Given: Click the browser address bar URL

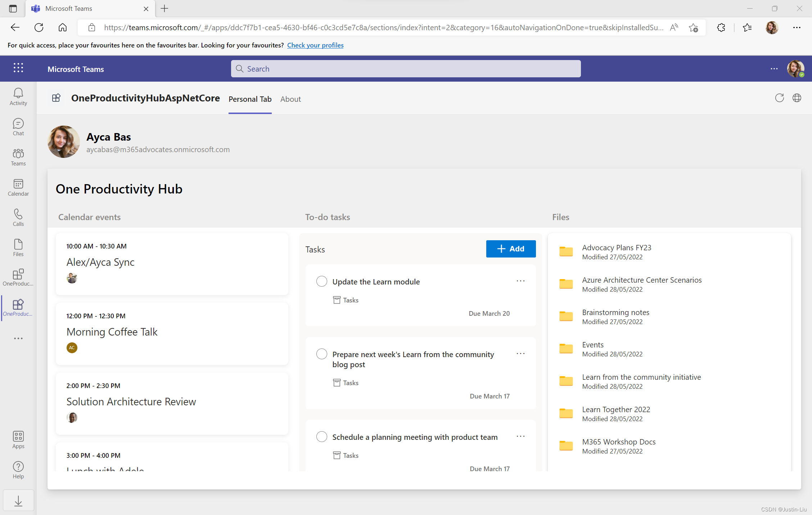Looking at the screenshot, I should click(x=384, y=28).
